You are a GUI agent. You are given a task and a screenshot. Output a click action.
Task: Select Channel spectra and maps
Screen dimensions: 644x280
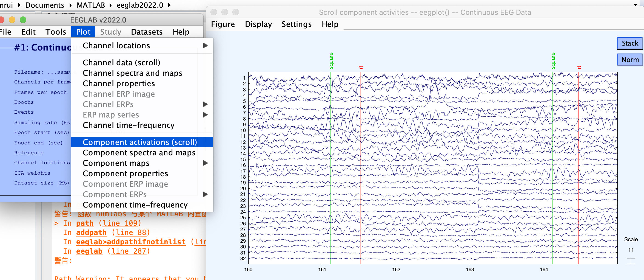[x=142, y=73]
